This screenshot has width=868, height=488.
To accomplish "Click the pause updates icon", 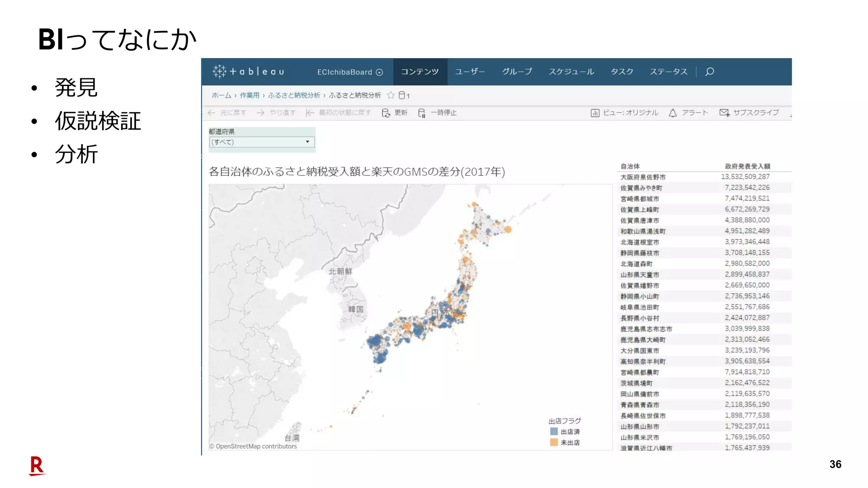I will (422, 113).
